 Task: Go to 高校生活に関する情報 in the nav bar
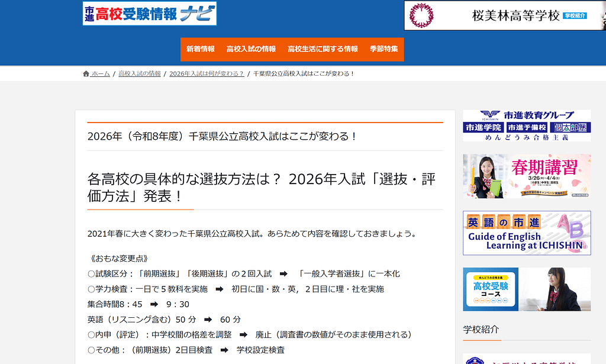[x=323, y=49]
